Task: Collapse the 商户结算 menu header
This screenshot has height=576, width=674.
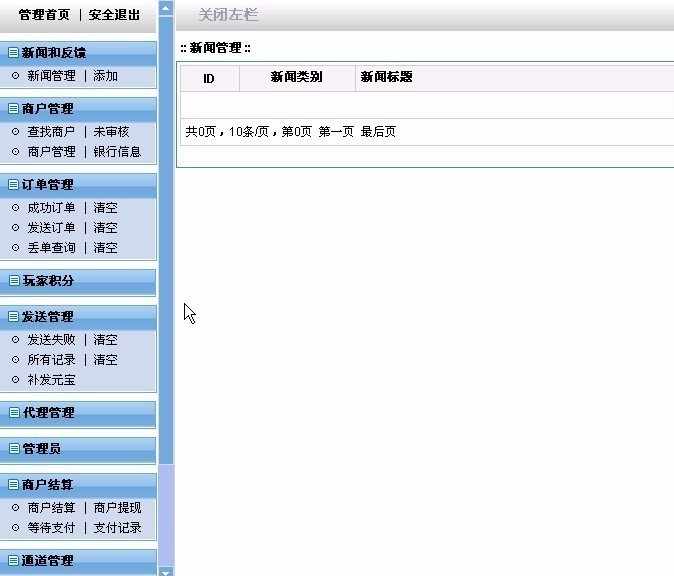Action: (x=78, y=485)
